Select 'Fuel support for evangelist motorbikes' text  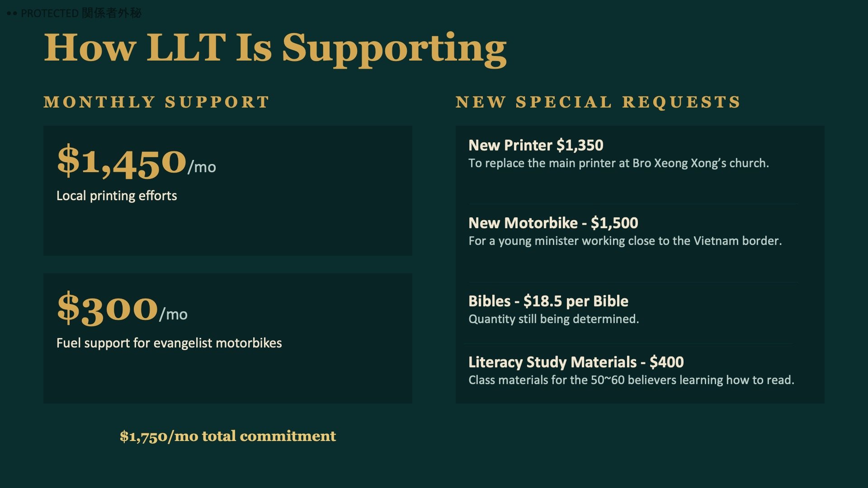[169, 343]
